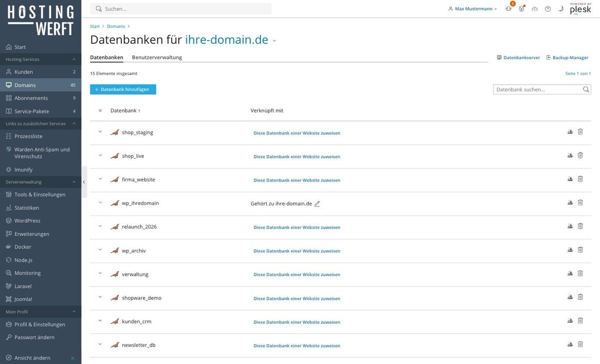Remove wp_ihredomain using its trash icon
Image resolution: width=600 pixels, height=364 pixels.
click(x=580, y=202)
